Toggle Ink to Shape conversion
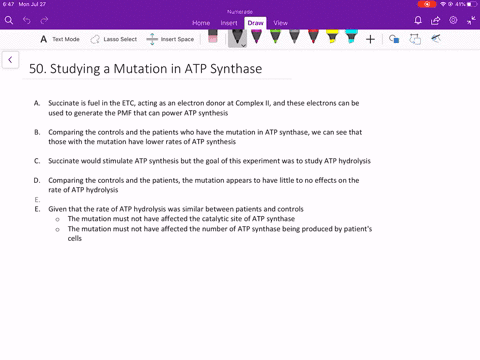Screen dimensions: 480x360 [x=415, y=39]
